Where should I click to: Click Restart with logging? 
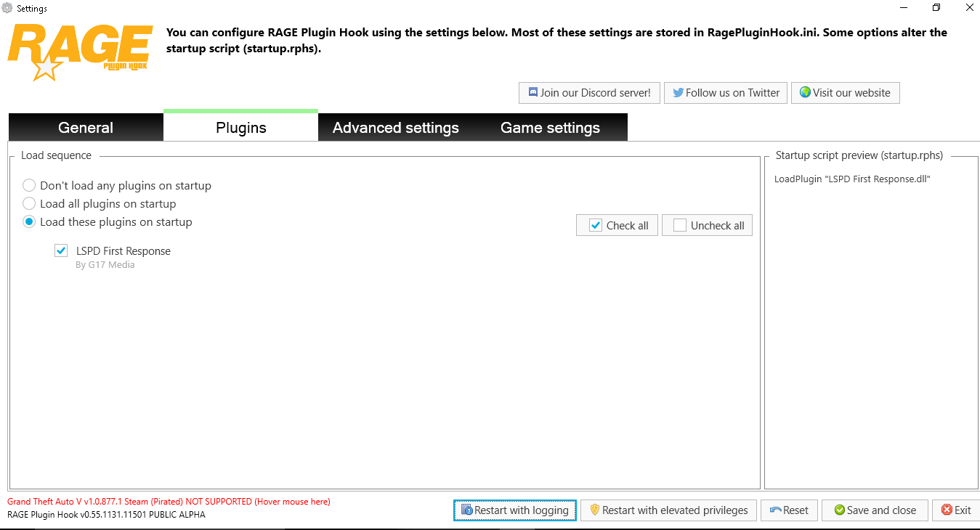click(x=515, y=510)
